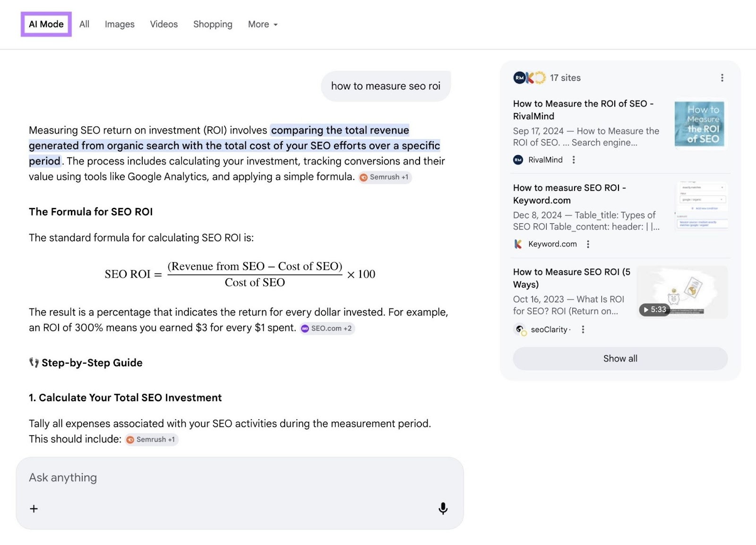This screenshot has width=756, height=545.
Task: Click the overlapping site icons showing 17 sites
Action: click(x=529, y=77)
